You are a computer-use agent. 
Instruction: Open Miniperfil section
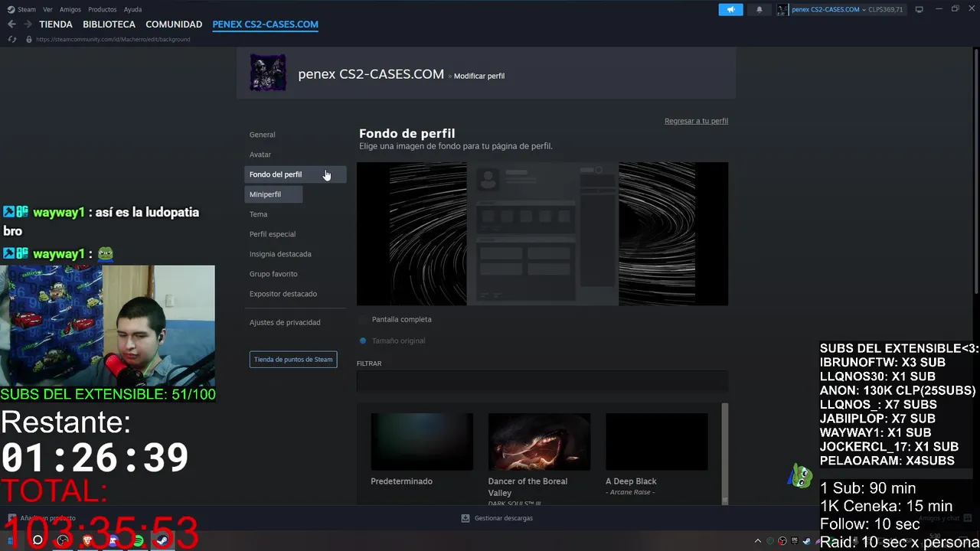pyautogui.click(x=273, y=194)
